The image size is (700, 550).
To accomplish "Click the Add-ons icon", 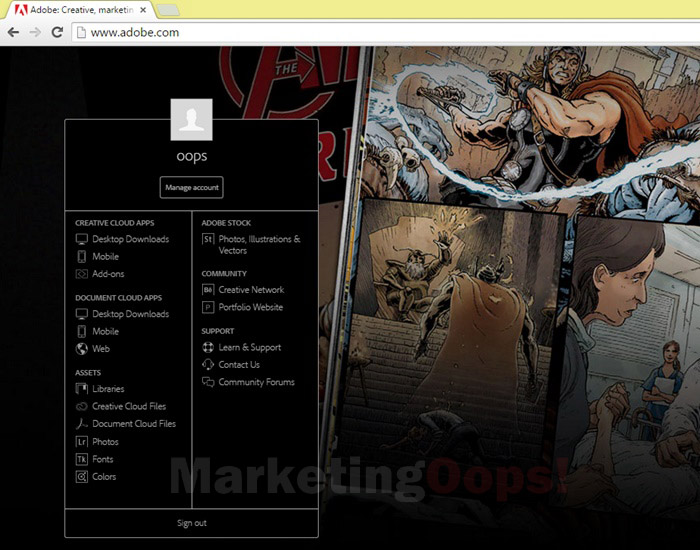I will pyautogui.click(x=82, y=274).
